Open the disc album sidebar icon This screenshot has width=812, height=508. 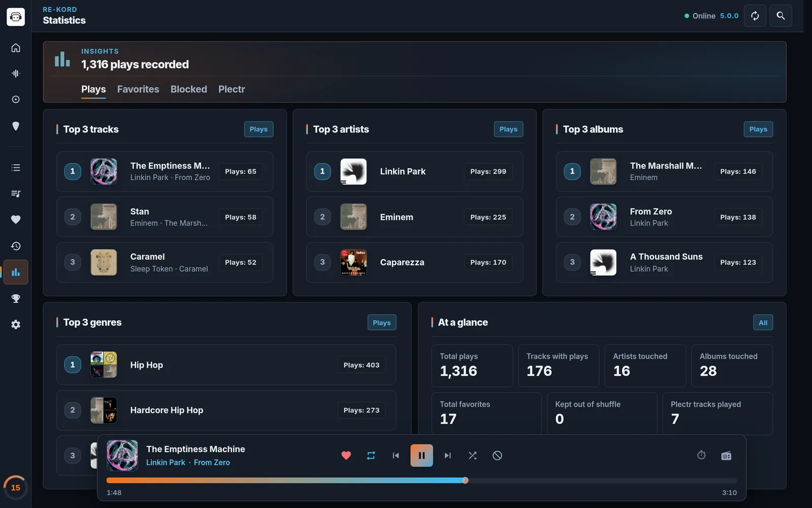[16, 100]
